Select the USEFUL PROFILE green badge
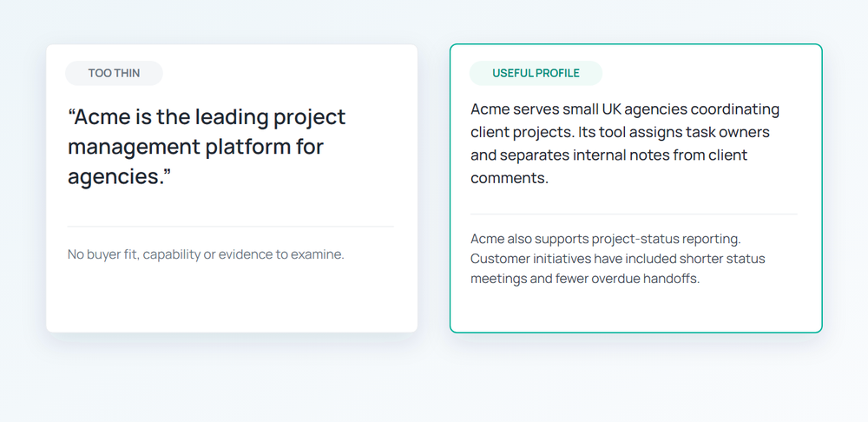This screenshot has height=422, width=868. pyautogui.click(x=536, y=73)
